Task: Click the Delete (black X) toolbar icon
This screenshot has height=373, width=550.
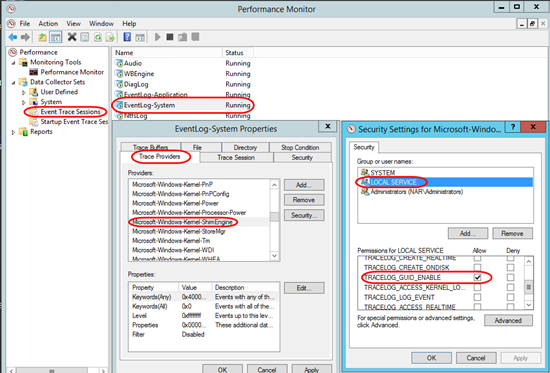Action: tap(72, 37)
